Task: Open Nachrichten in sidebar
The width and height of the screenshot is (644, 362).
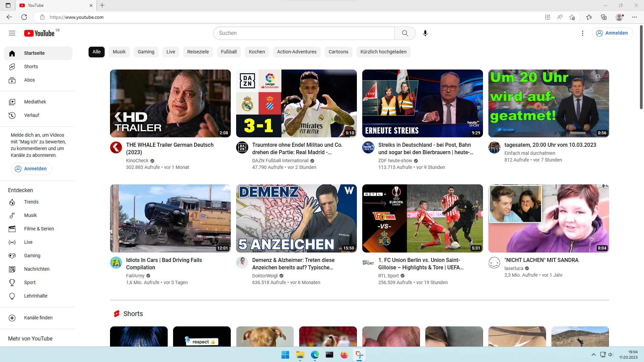Action: coord(38,269)
